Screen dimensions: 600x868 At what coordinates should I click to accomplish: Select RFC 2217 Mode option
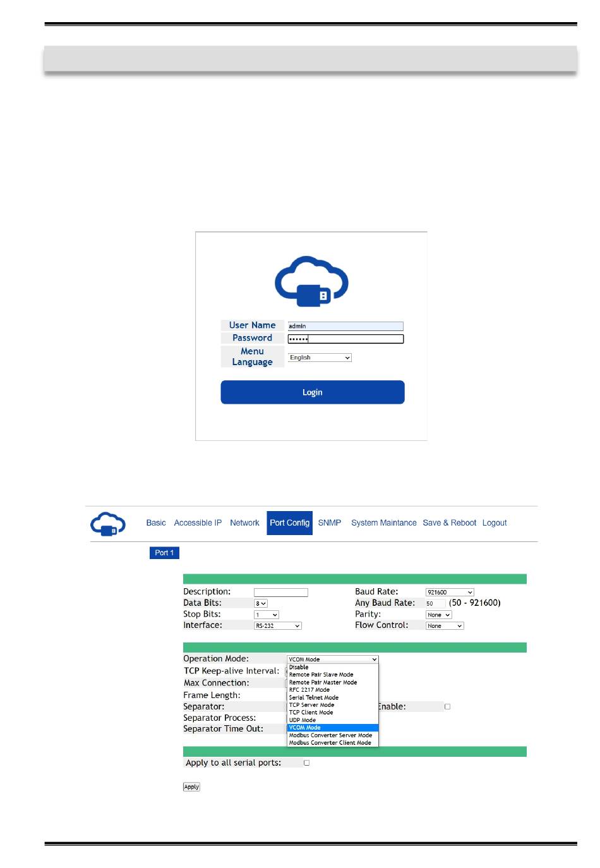coord(333,690)
